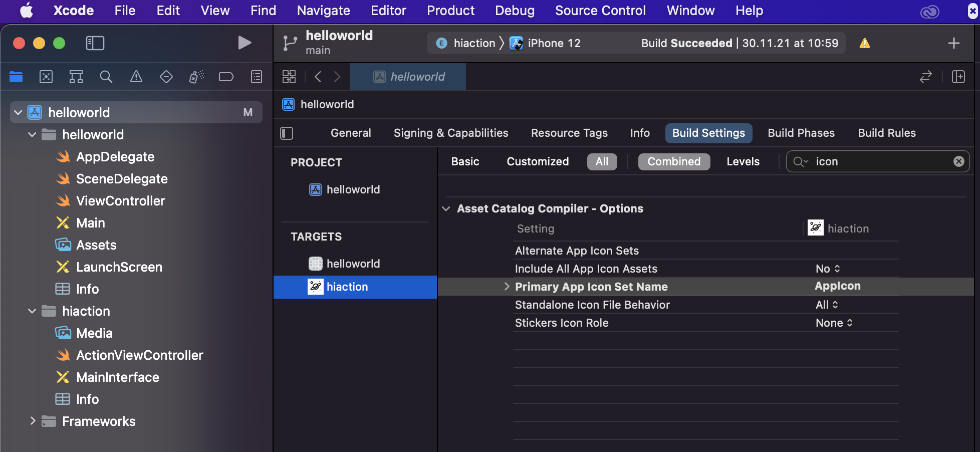Add an editor on the right
The height and width of the screenshot is (452, 980).
point(958,77)
